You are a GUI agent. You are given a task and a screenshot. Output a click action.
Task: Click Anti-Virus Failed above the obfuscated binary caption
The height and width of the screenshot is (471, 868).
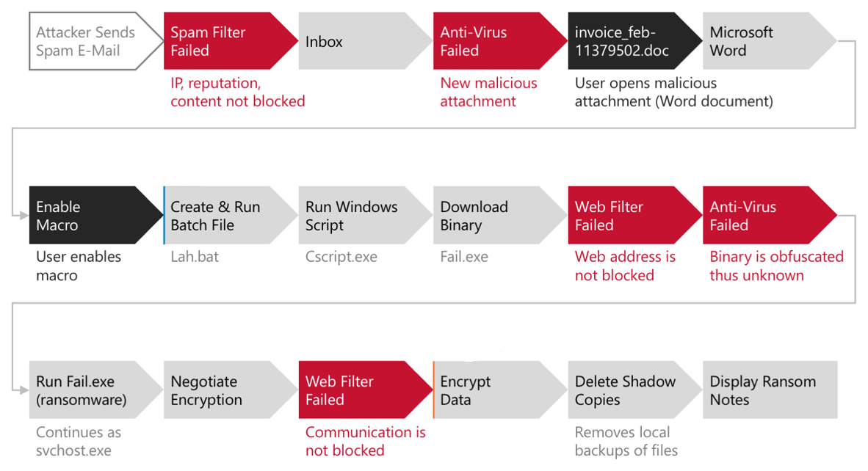[760, 216]
